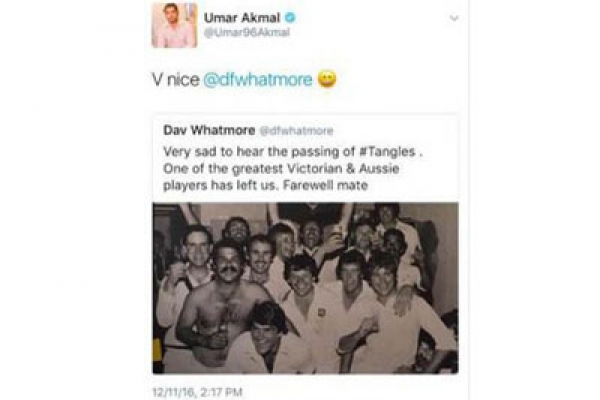
Task: Tap the yellow object at photo's edge
Action: click(x=157, y=348)
